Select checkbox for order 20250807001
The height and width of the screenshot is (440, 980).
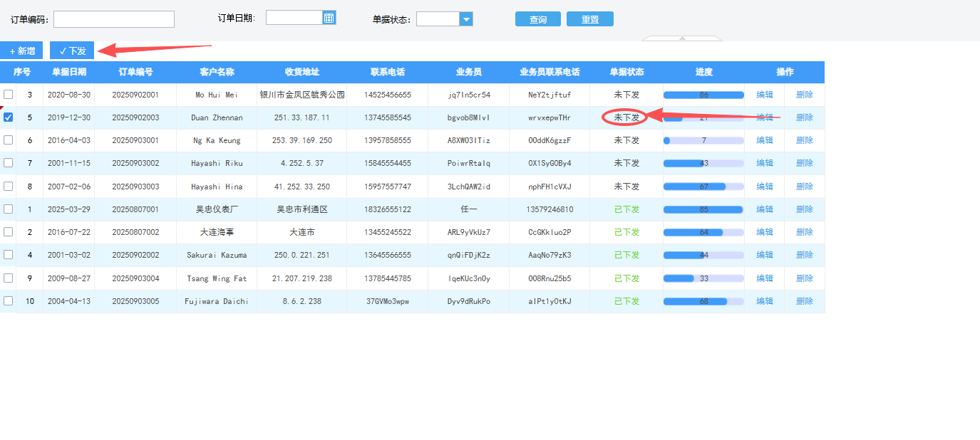tap(9, 209)
